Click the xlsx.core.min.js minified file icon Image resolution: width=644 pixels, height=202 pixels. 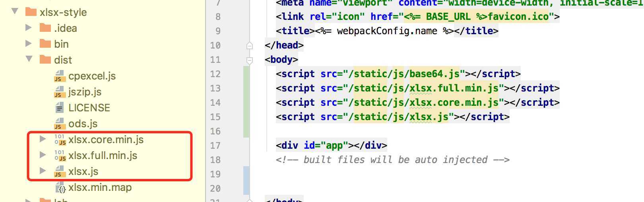click(x=60, y=140)
